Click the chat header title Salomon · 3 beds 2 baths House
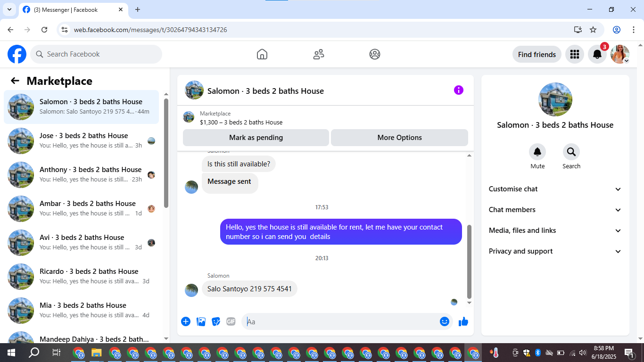Screen dimensions: 644x362 [265, 91]
